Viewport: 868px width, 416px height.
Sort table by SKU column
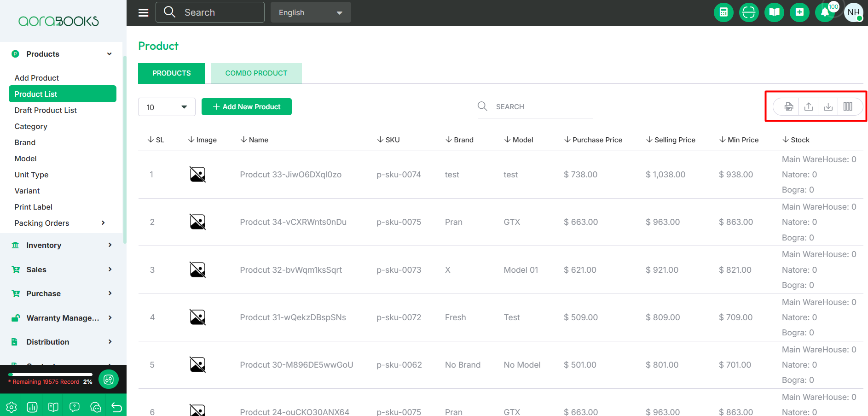pyautogui.click(x=388, y=140)
